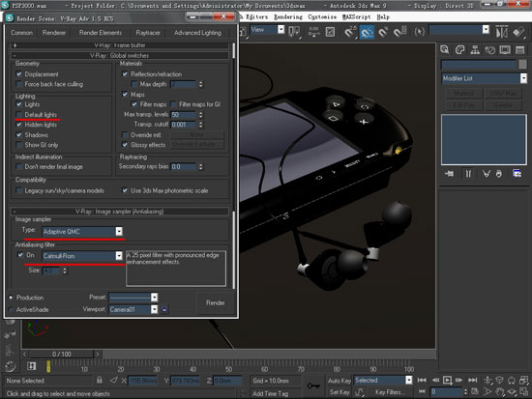The image size is (532, 399).
Task: Switch to the Common tab
Action: click(21, 33)
